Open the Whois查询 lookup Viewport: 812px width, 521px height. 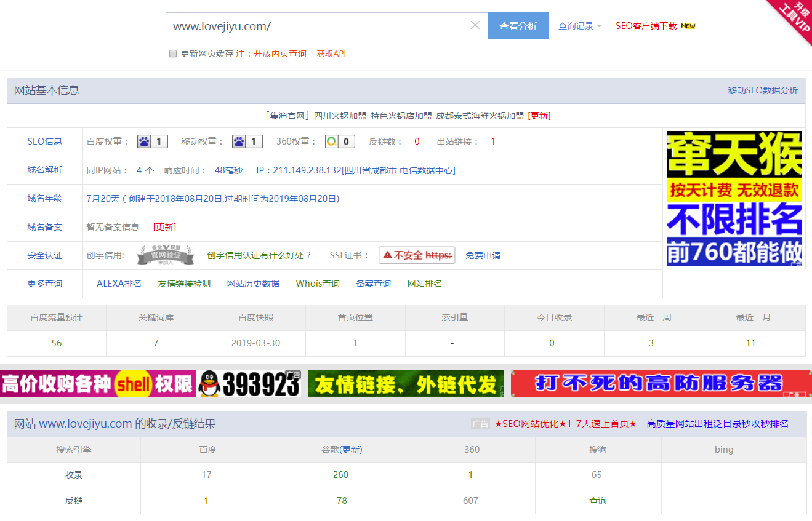[318, 284]
